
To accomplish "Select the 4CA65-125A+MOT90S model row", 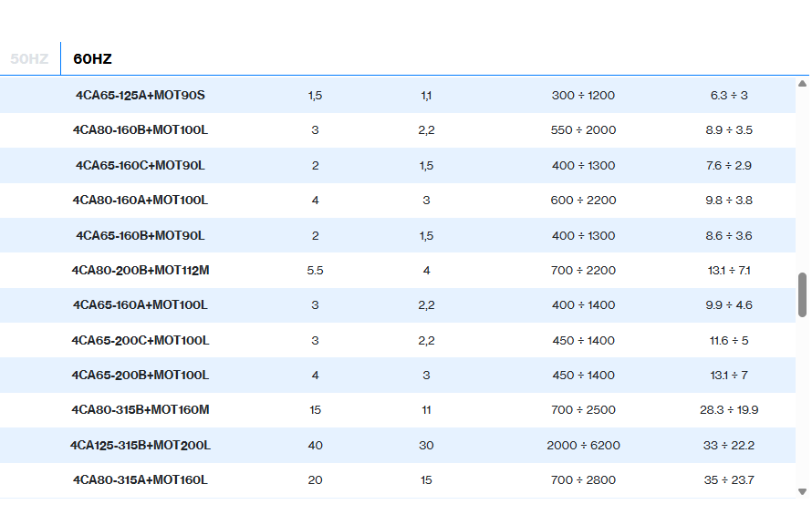I will point(141,96).
